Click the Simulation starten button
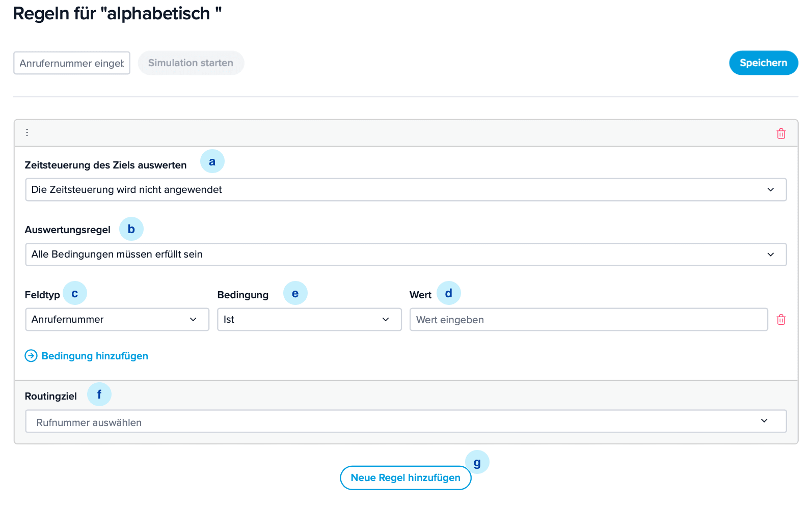The height and width of the screenshot is (508, 812). (x=191, y=63)
